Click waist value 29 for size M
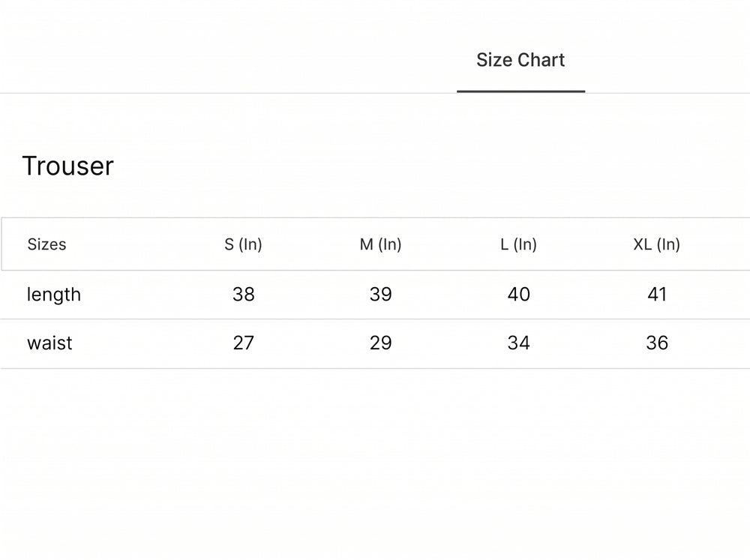 pos(381,343)
